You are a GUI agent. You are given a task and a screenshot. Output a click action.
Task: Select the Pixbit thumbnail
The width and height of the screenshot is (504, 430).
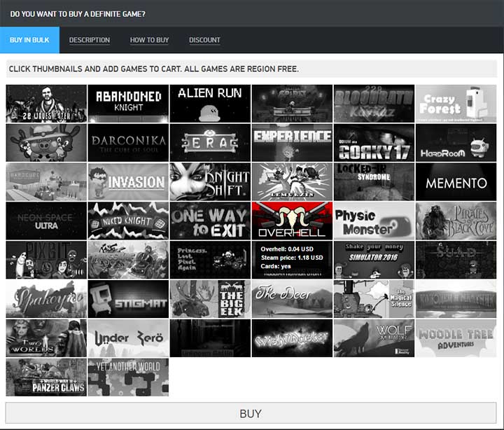(46, 260)
